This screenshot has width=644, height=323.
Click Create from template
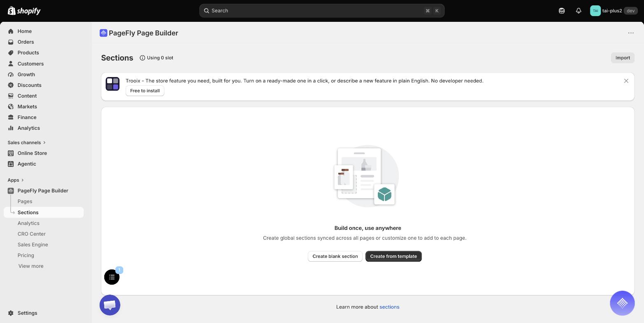point(393,256)
